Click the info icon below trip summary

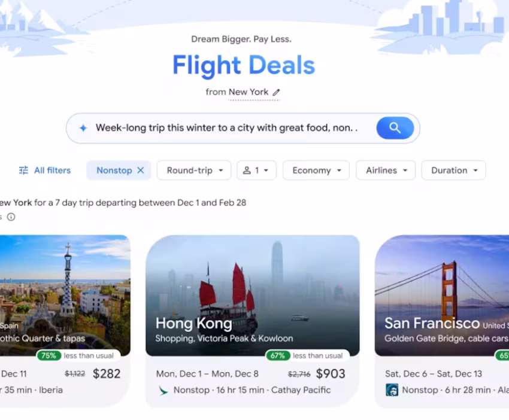click(11, 217)
